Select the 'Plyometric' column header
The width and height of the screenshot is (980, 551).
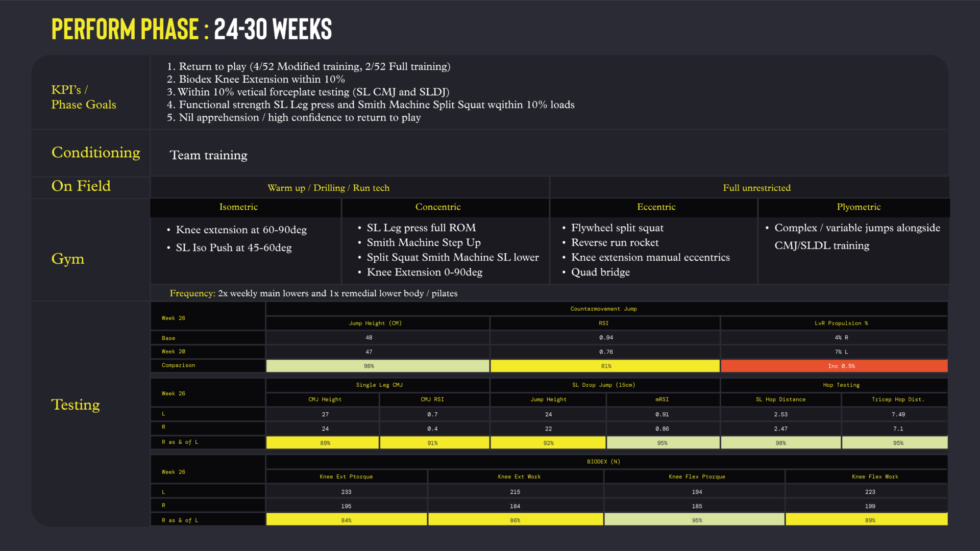point(859,207)
